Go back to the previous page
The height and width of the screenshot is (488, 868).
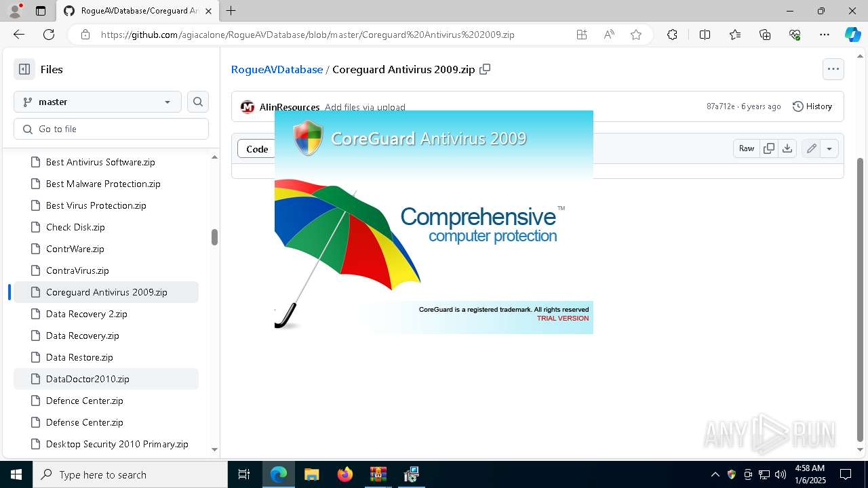point(19,35)
